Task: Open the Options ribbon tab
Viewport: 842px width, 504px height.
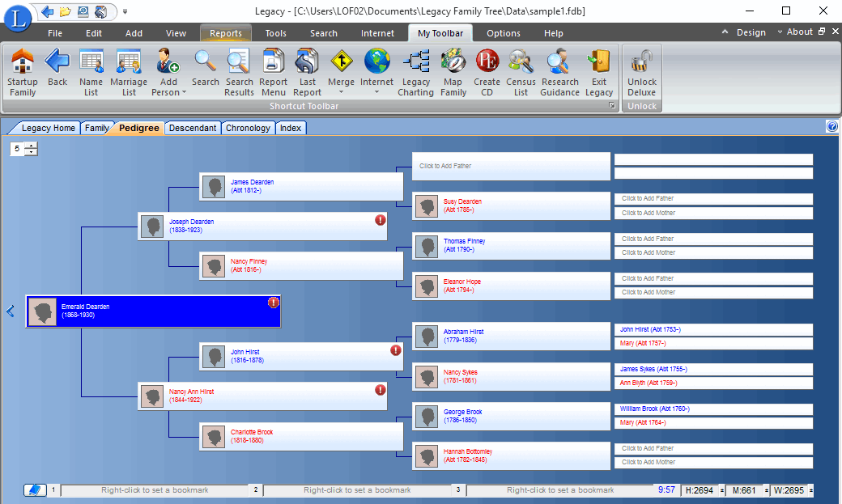Action: point(503,33)
